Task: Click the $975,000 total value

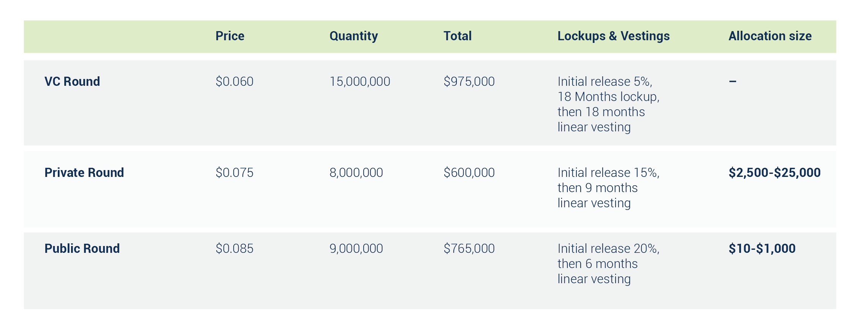Action: [469, 82]
